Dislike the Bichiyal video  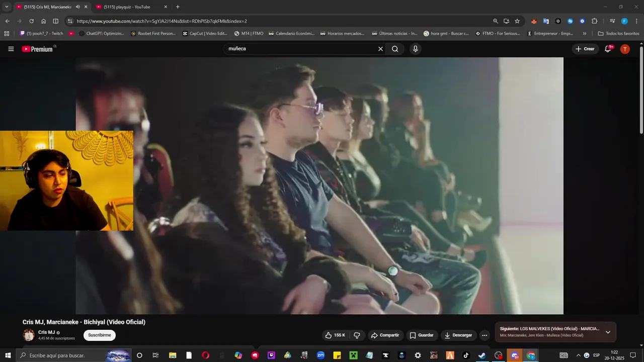357,335
